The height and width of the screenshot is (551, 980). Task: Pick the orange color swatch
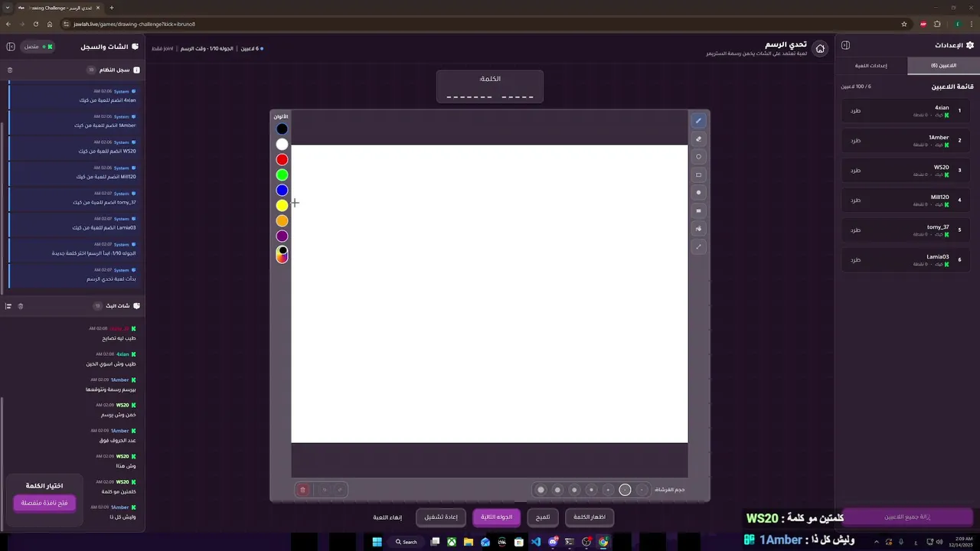click(282, 220)
